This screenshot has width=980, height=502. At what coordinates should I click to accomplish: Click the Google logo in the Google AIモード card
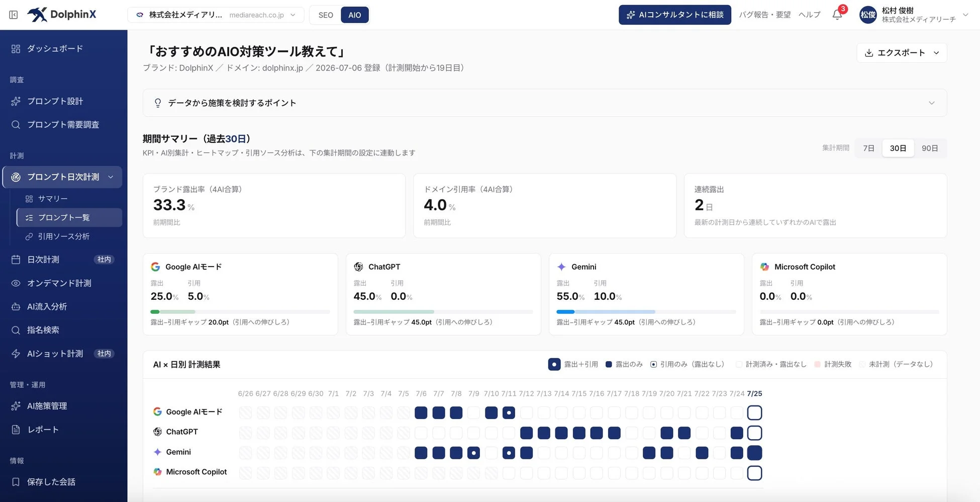[x=155, y=267]
